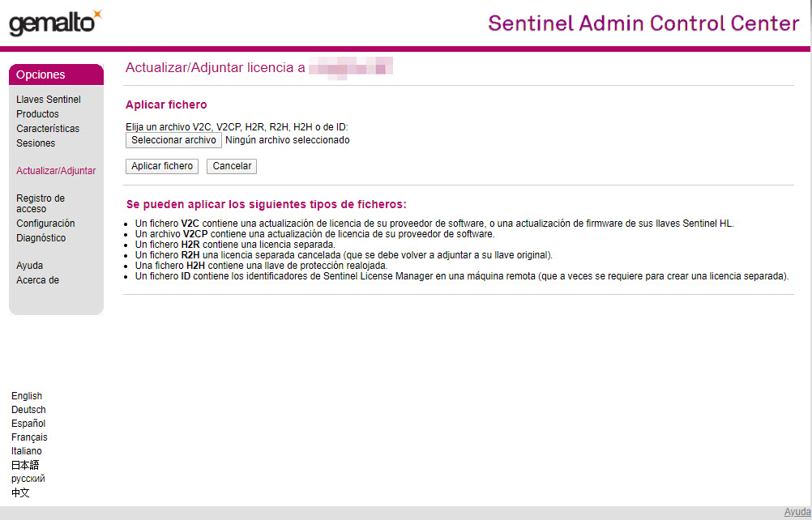Viewport: 812px width, 520px height.
Task: Select the Actualizar/Adjuntar option
Action: coord(56,171)
